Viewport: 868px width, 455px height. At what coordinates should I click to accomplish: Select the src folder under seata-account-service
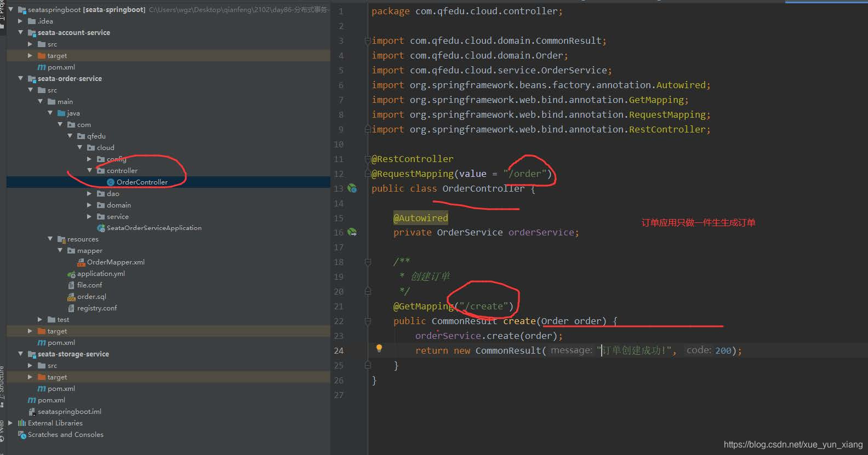pyautogui.click(x=168, y=44)
